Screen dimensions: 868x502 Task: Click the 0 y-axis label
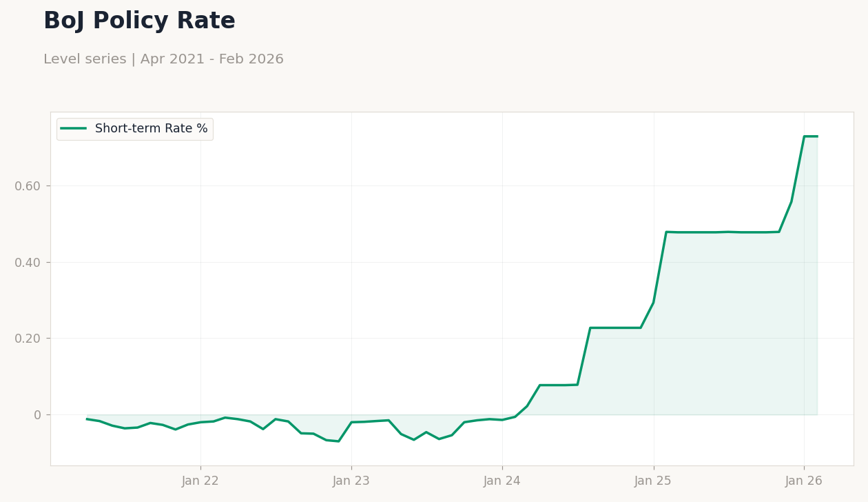(37, 415)
